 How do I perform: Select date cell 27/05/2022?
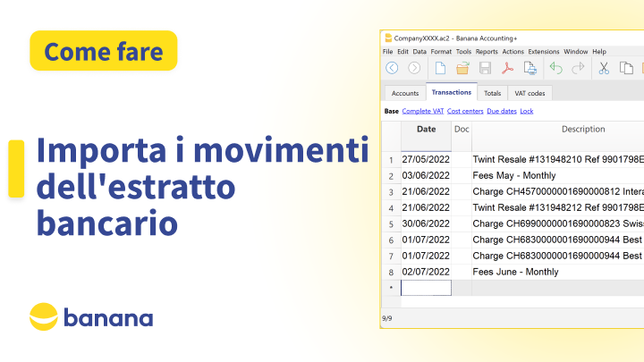pyautogui.click(x=426, y=159)
